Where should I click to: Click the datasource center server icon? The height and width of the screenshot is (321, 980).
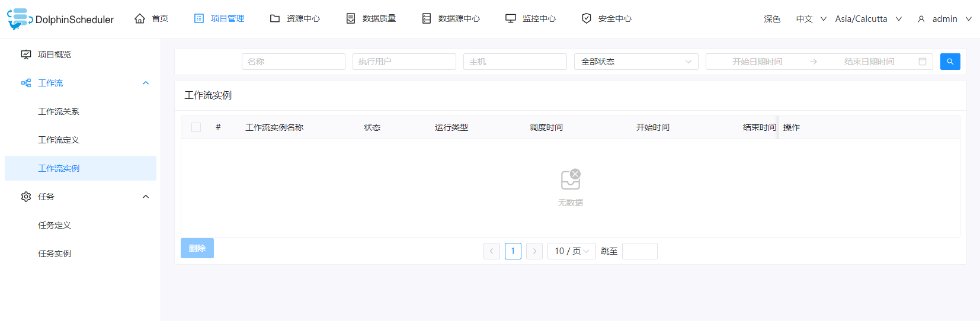pos(427,18)
